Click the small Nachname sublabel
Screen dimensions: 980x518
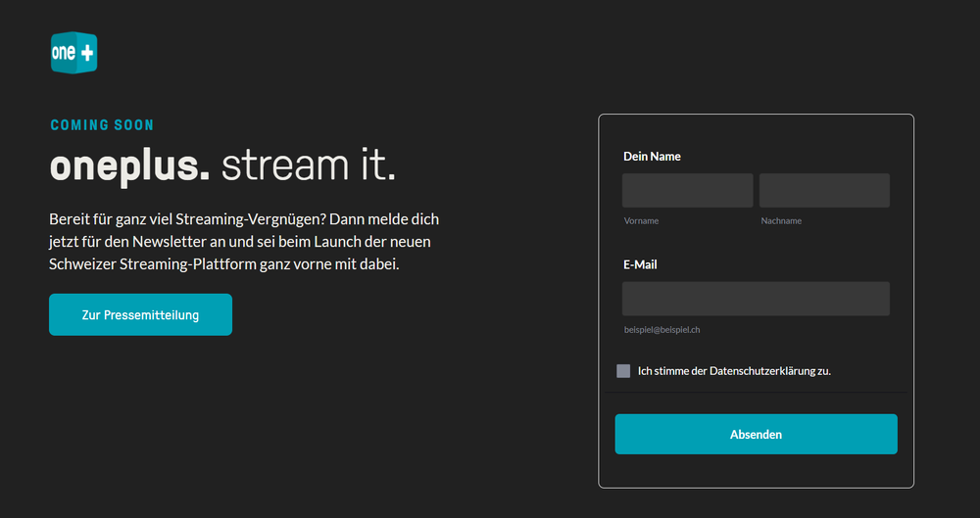coord(781,220)
